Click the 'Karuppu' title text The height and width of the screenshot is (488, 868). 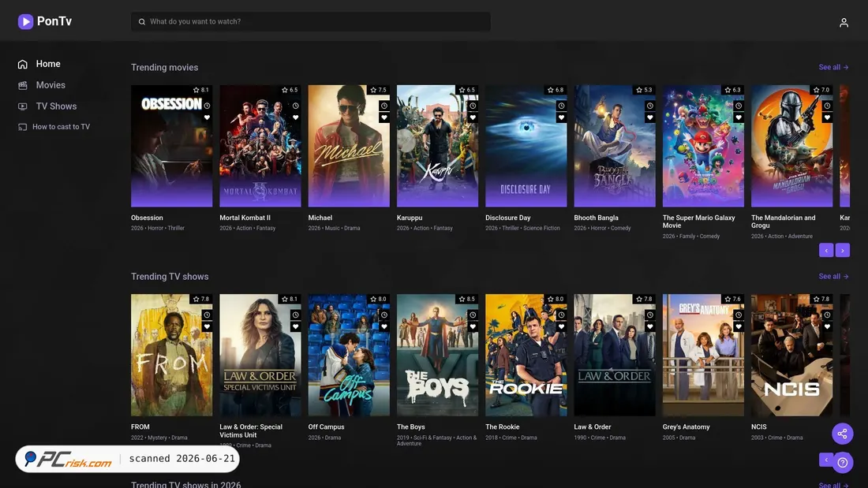click(x=410, y=218)
